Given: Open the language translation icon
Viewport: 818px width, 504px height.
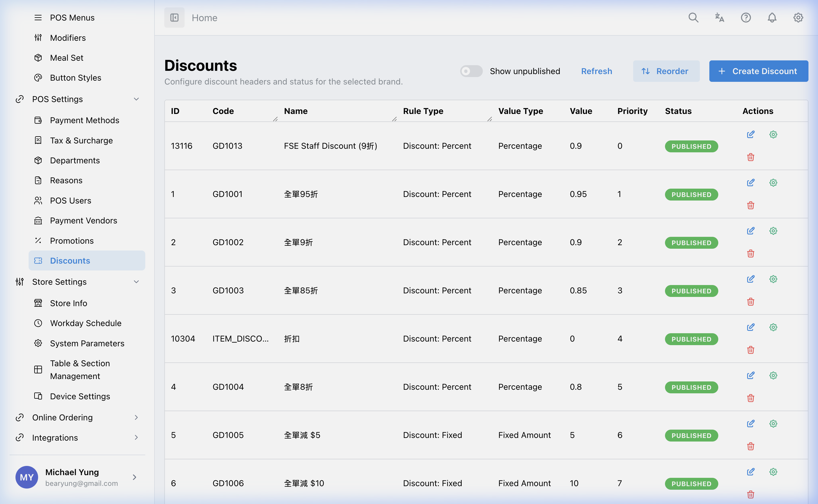Looking at the screenshot, I should [x=719, y=17].
